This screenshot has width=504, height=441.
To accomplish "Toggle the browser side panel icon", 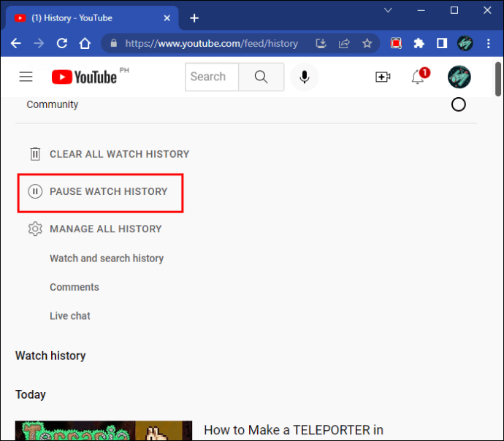I will point(442,43).
